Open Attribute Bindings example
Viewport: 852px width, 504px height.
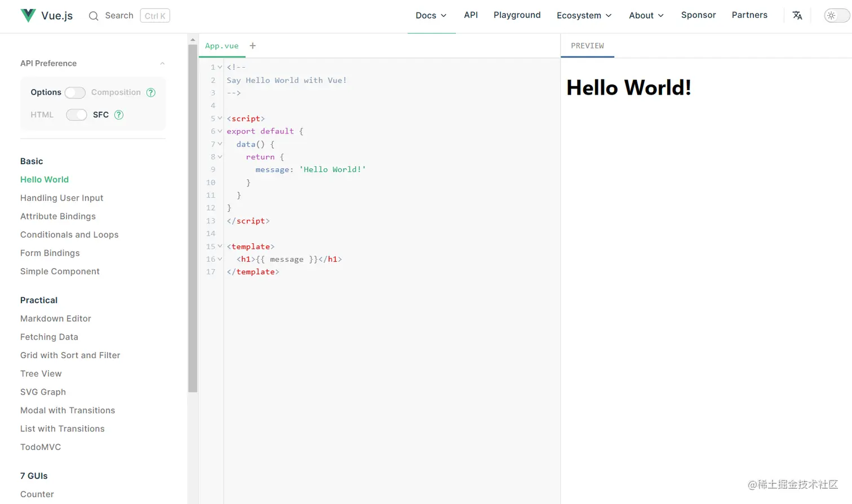point(58,216)
